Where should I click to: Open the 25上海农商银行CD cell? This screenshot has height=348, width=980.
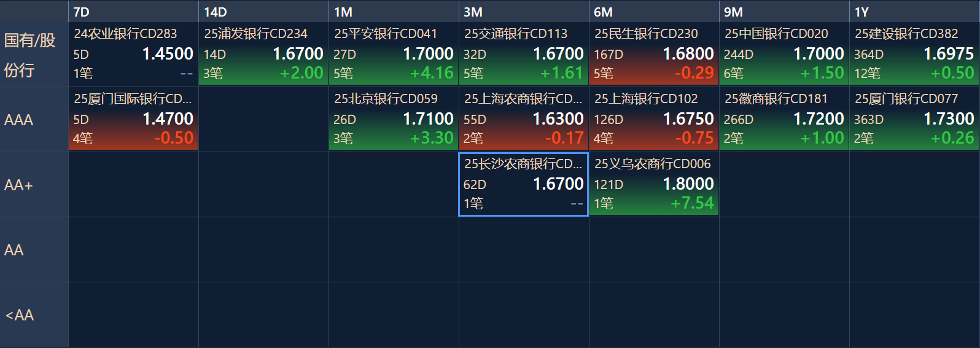point(524,119)
